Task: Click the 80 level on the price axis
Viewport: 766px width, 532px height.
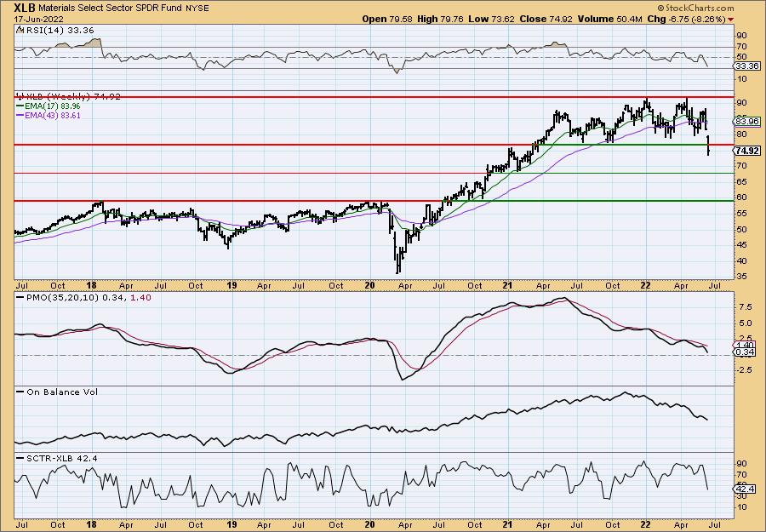Action: [x=741, y=134]
